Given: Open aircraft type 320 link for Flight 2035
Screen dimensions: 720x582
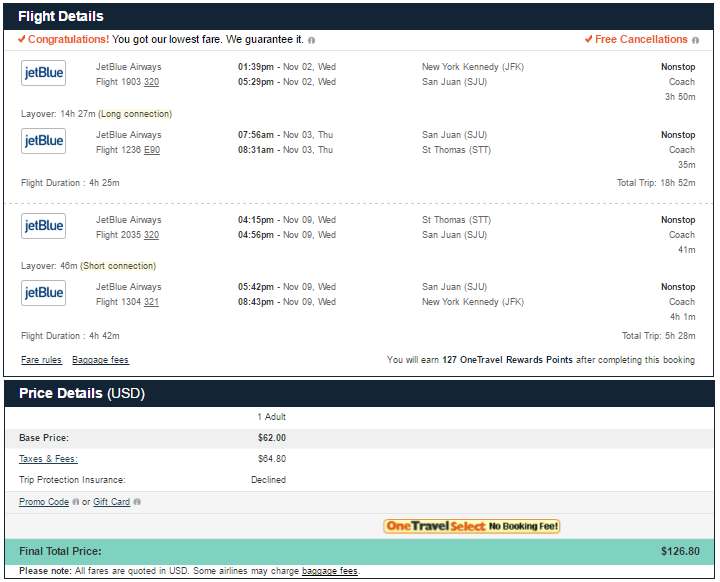Looking at the screenshot, I should (x=151, y=235).
